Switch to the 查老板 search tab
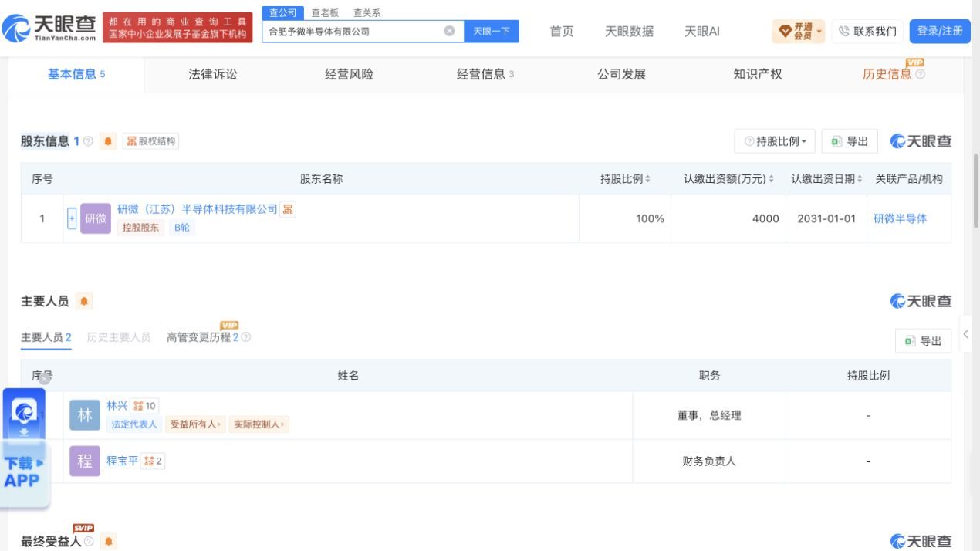This screenshot has width=980, height=551. coord(325,13)
